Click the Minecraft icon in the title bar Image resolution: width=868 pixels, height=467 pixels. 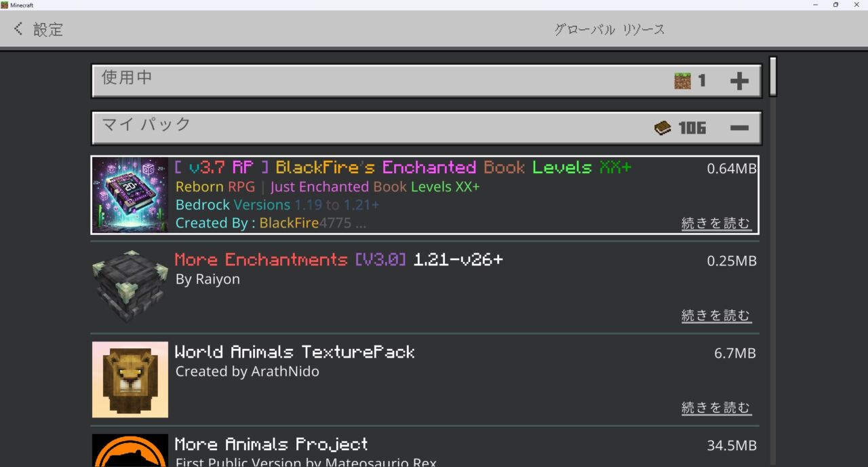tap(5, 5)
